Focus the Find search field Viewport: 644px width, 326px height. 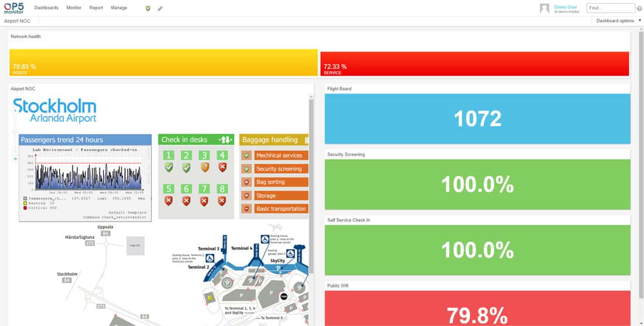(611, 8)
